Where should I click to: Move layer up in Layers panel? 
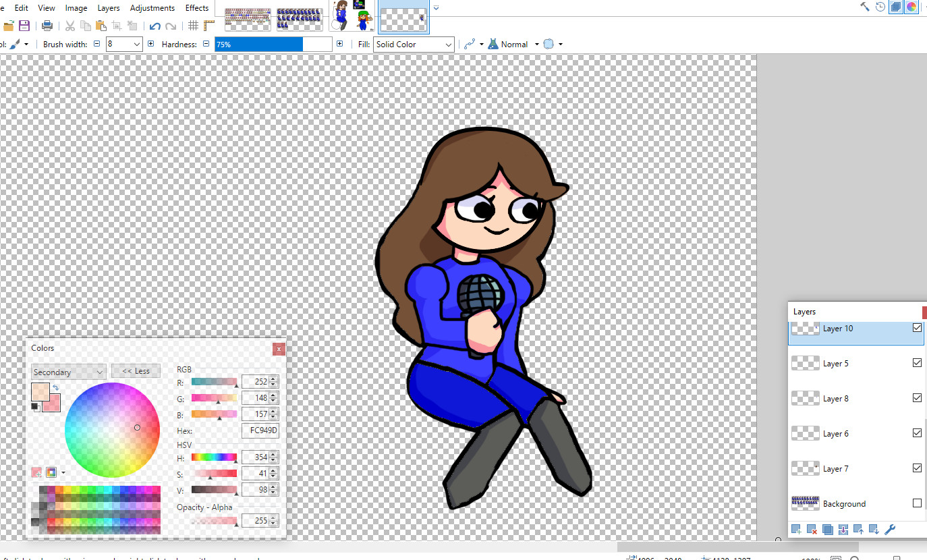[858, 530]
